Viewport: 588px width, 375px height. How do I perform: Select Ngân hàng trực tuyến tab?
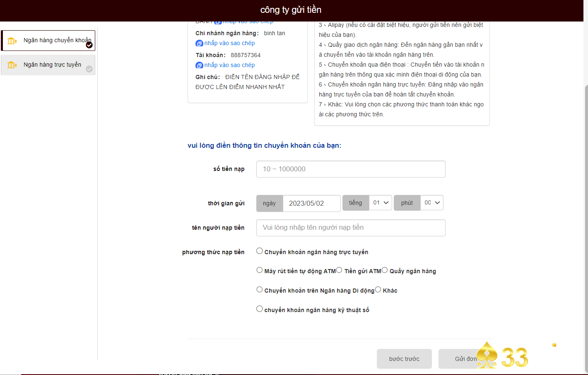point(48,65)
